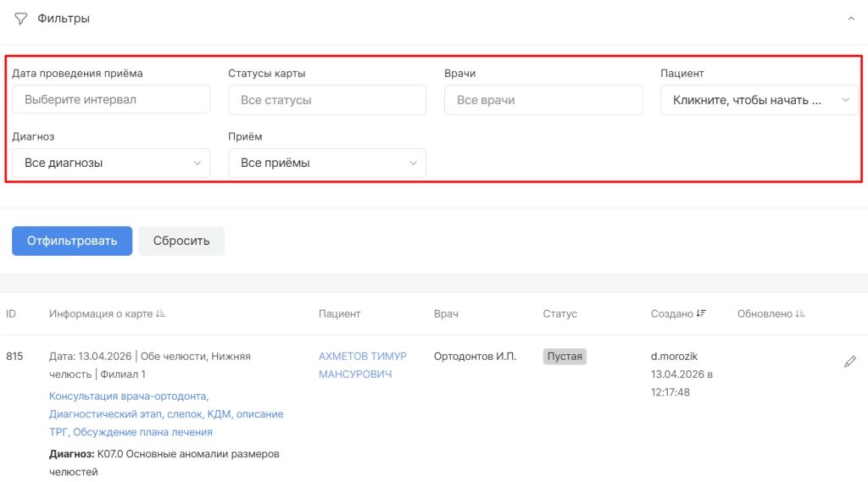Open the Пациент dropdown
This screenshot has width=868, height=482.
[x=759, y=100]
